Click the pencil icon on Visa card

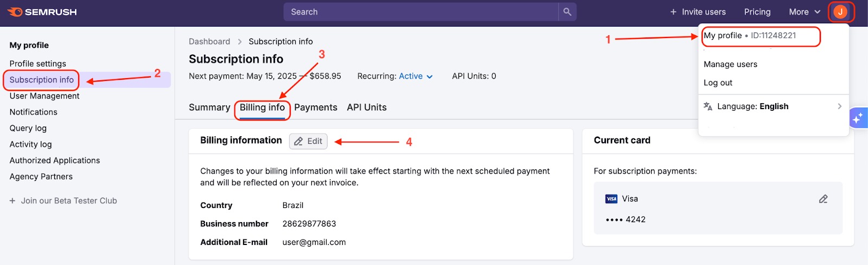tap(823, 199)
